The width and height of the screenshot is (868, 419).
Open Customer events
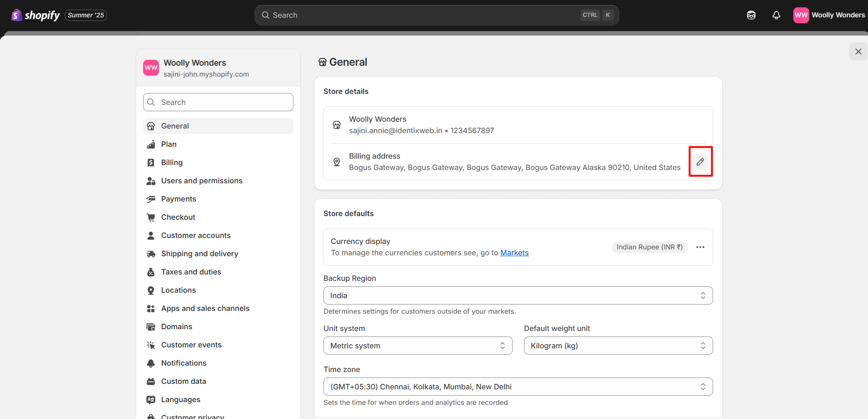point(218,345)
